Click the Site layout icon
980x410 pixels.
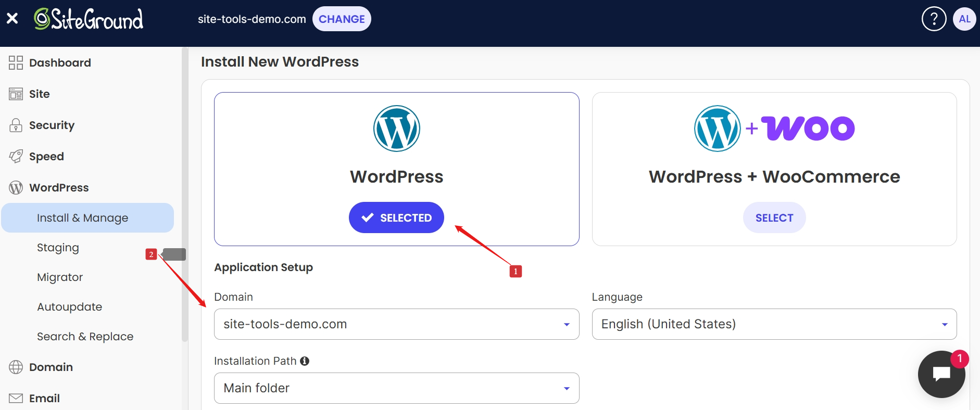(x=16, y=94)
